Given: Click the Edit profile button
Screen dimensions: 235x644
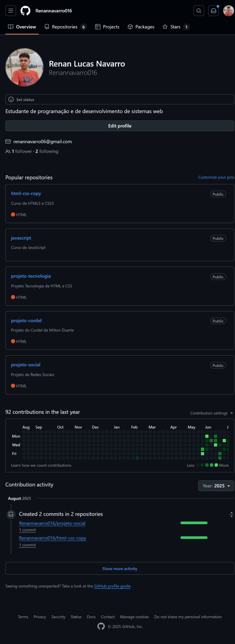Looking at the screenshot, I should coord(120,126).
